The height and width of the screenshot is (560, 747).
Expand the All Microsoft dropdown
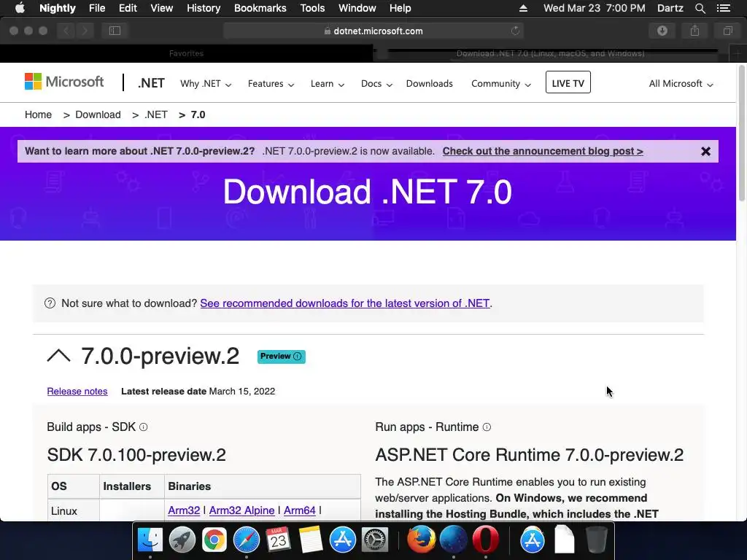(681, 84)
